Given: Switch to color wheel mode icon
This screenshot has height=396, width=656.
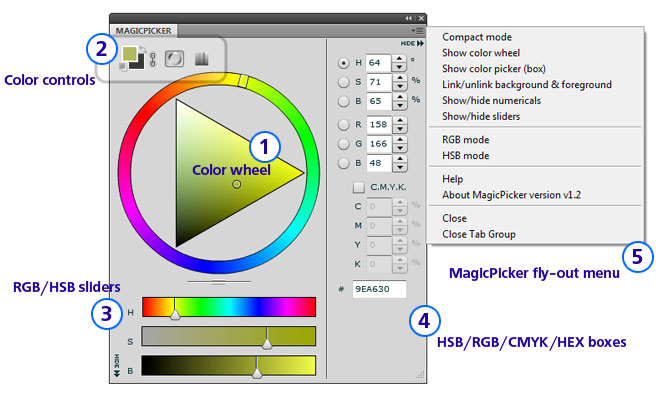Looking at the screenshot, I should [x=174, y=59].
